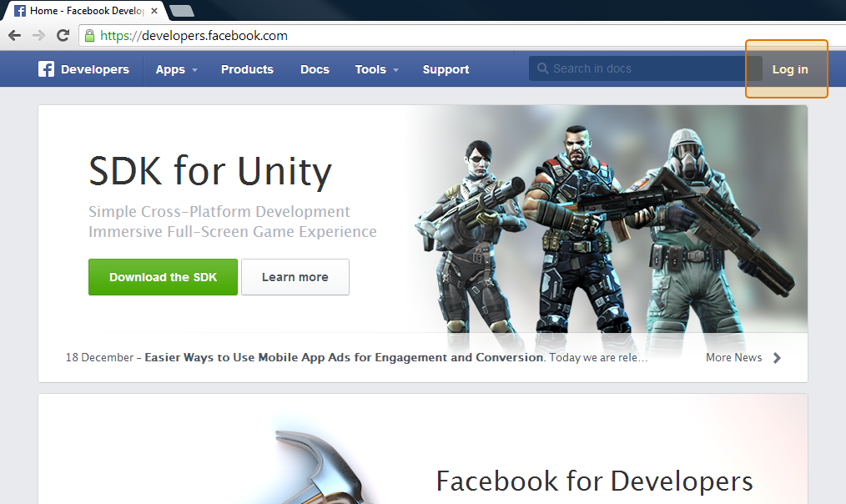Expand the Apps dropdown menu
The width and height of the screenshot is (846, 504).
pos(176,69)
